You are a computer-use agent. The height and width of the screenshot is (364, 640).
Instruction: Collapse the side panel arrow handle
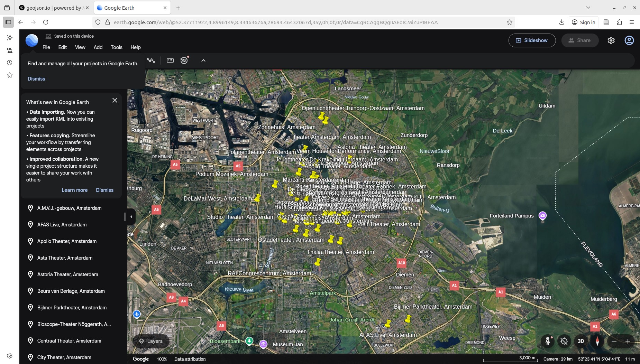(131, 217)
